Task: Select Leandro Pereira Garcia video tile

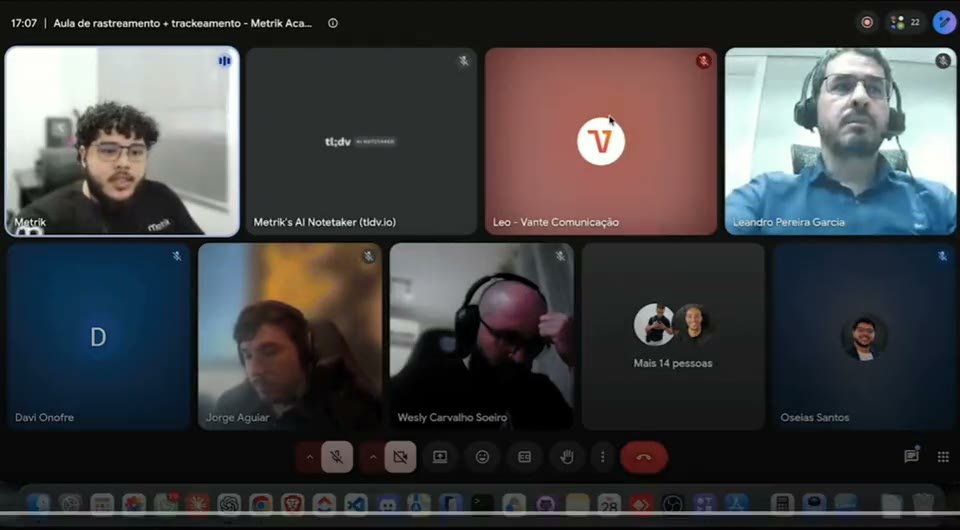Action: (x=840, y=141)
